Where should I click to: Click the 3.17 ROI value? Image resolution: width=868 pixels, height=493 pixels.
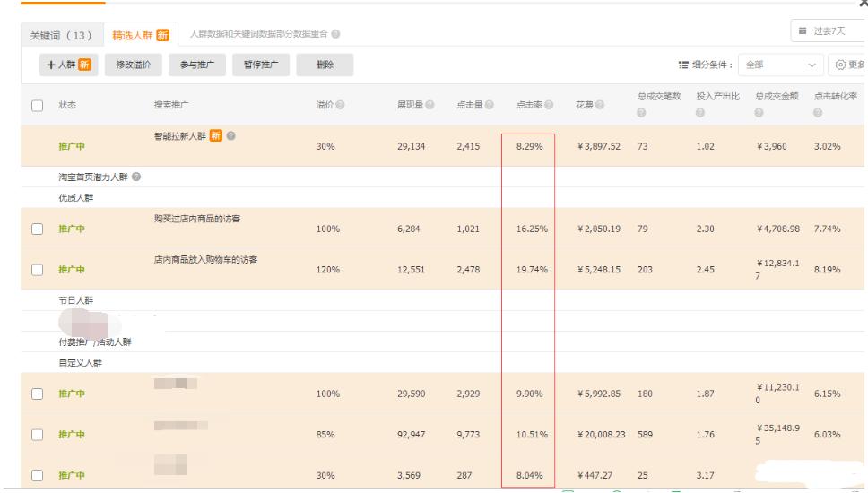[705, 476]
